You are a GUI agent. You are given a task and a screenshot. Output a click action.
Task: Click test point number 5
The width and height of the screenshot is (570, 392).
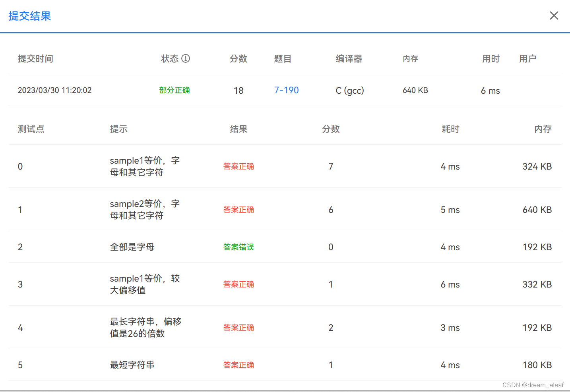coord(20,365)
